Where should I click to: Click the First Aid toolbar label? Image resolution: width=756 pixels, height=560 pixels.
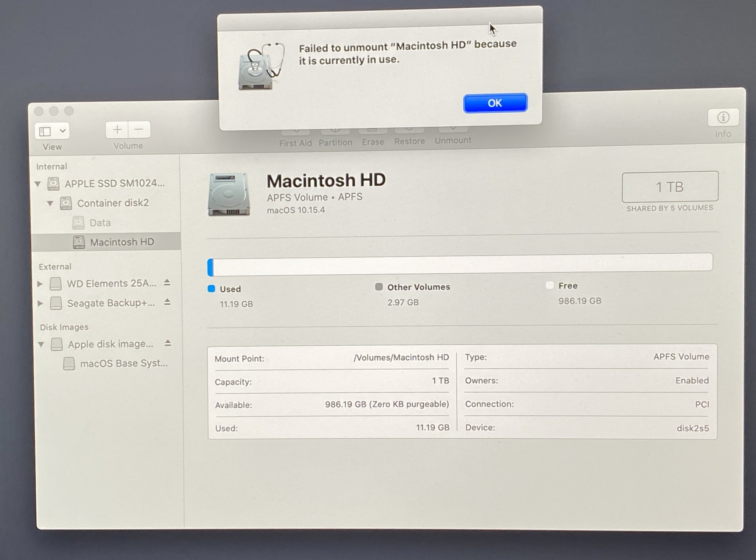click(x=296, y=143)
